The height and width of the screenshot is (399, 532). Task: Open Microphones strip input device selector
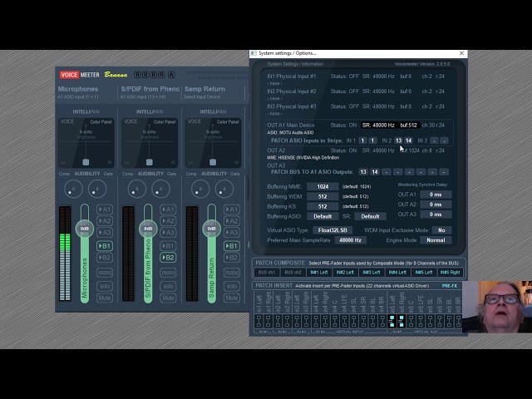77,97
